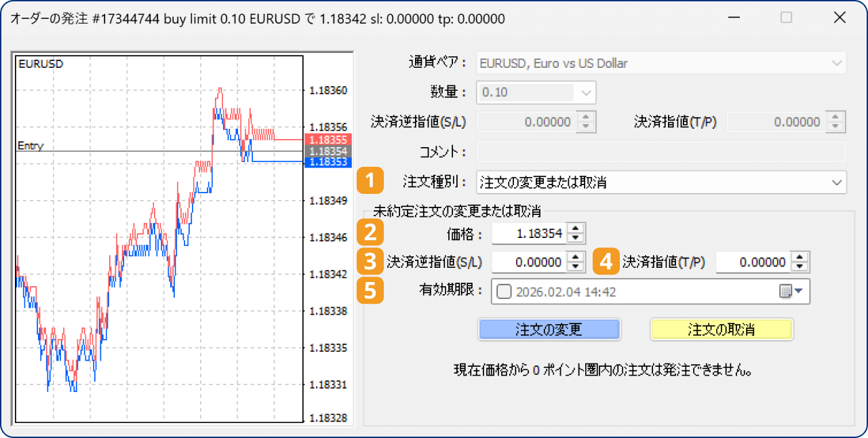Increase the price value with up arrow
This screenshot has width=868, height=438.
pos(576,230)
